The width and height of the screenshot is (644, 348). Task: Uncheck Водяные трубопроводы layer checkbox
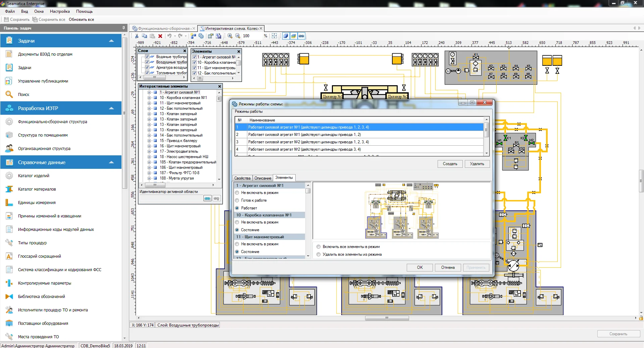147,57
